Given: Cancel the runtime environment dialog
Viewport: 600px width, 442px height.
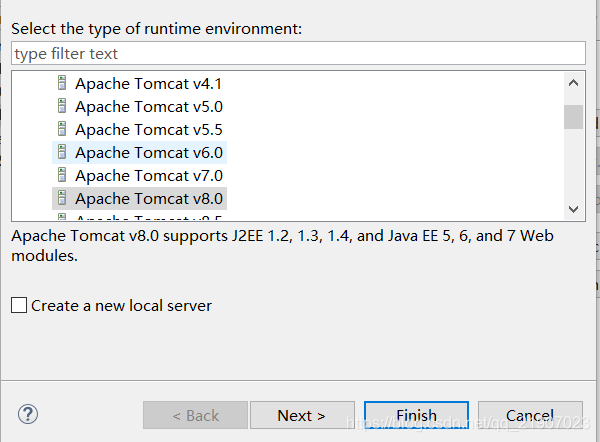Looking at the screenshot, I should pos(530,415).
